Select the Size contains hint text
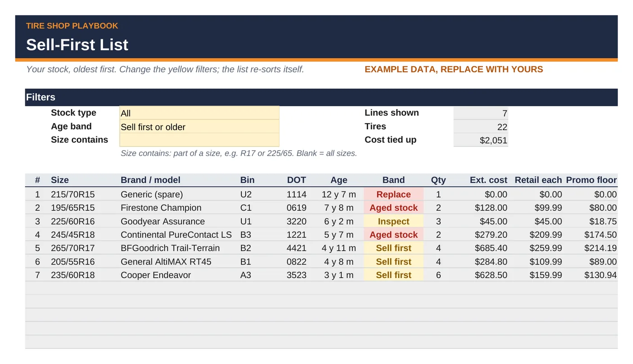Viewport: 633px width, 364px height. 239,153
